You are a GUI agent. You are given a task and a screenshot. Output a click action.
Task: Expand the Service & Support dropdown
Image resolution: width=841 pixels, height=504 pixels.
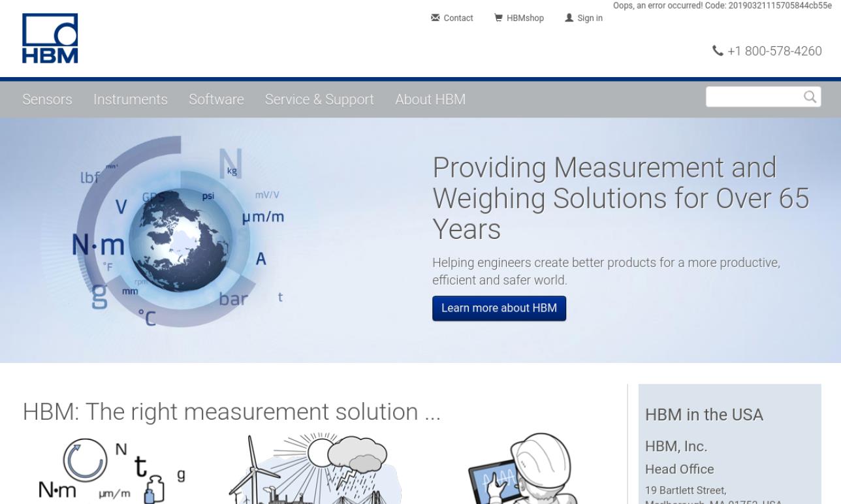coord(319,99)
